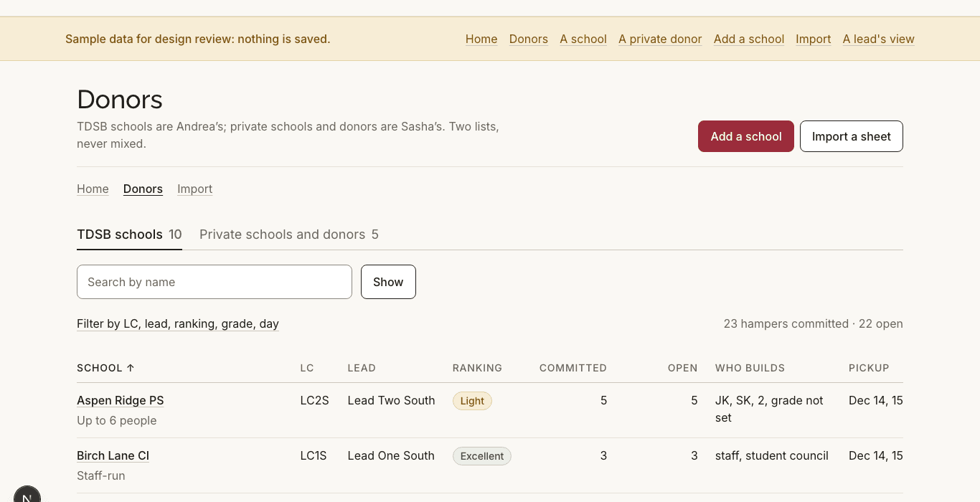Screen dimensions: 980x502
Task: Open 'Add a school' banner link
Action: [749, 39]
